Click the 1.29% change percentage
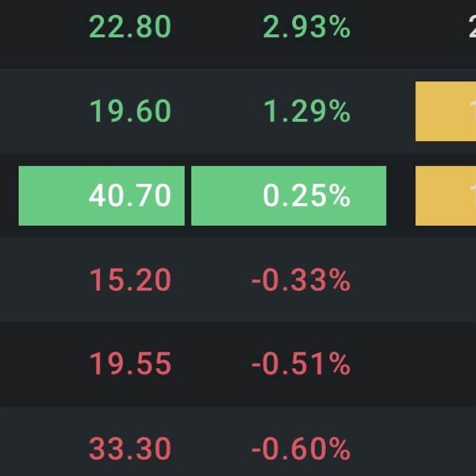This screenshot has height=476, width=476. (x=306, y=112)
